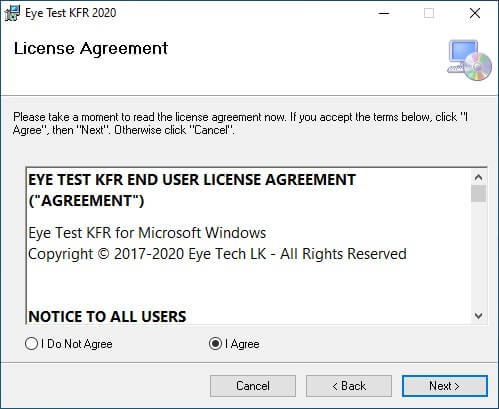The width and height of the screenshot is (499, 409).
Task: Click the "License Agreement" page heading
Action: [x=91, y=49]
